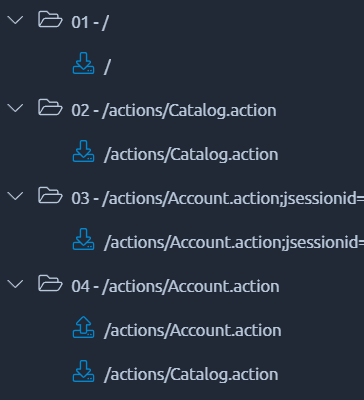Click the folder icon of 03 - Account.action;jsessionid
This screenshot has height=400, width=364.
50,195
